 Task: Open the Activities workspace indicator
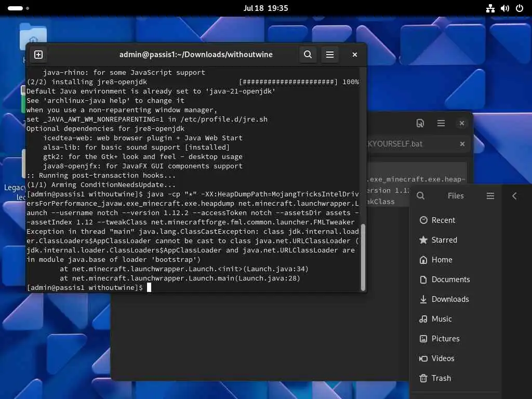pos(18,8)
